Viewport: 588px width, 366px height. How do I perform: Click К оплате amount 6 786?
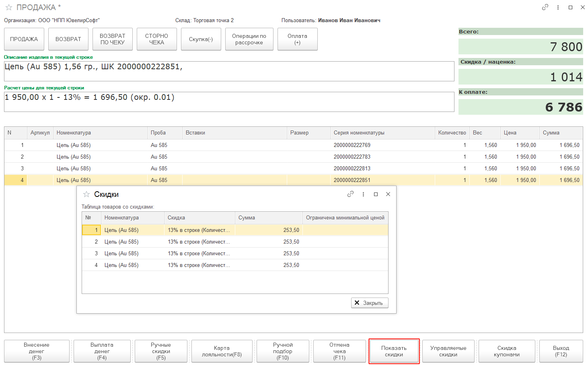[x=521, y=107]
